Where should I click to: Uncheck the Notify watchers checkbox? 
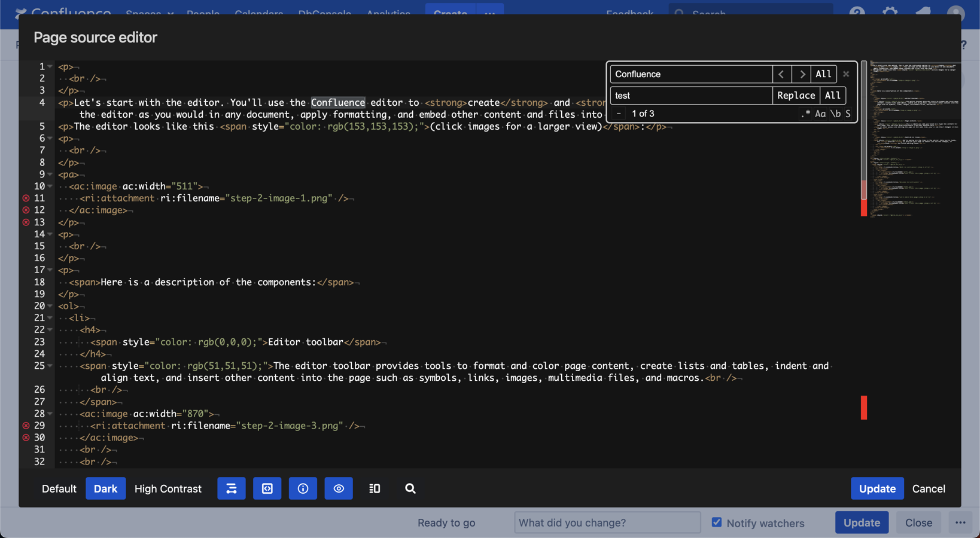pyautogui.click(x=717, y=522)
